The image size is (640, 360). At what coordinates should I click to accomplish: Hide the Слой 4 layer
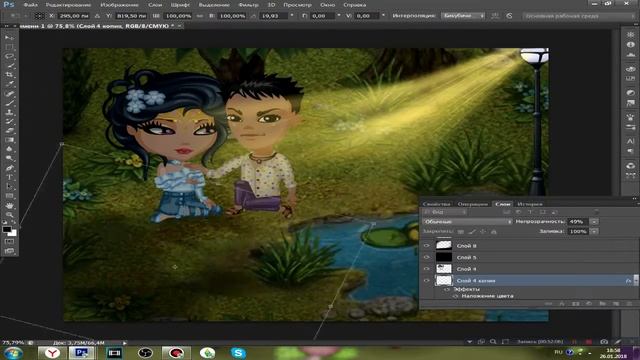point(427,269)
